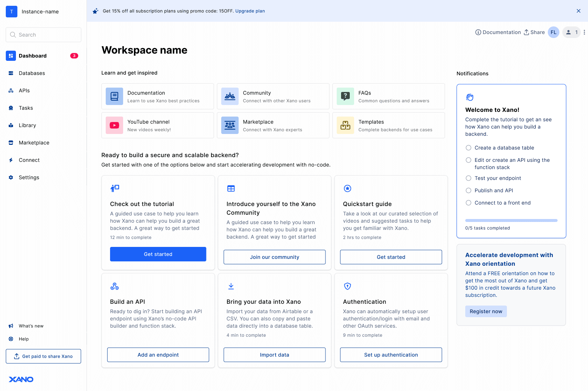Click the Xano logo in sidebar
Image resolution: width=588 pixels, height=391 pixels.
click(x=21, y=379)
